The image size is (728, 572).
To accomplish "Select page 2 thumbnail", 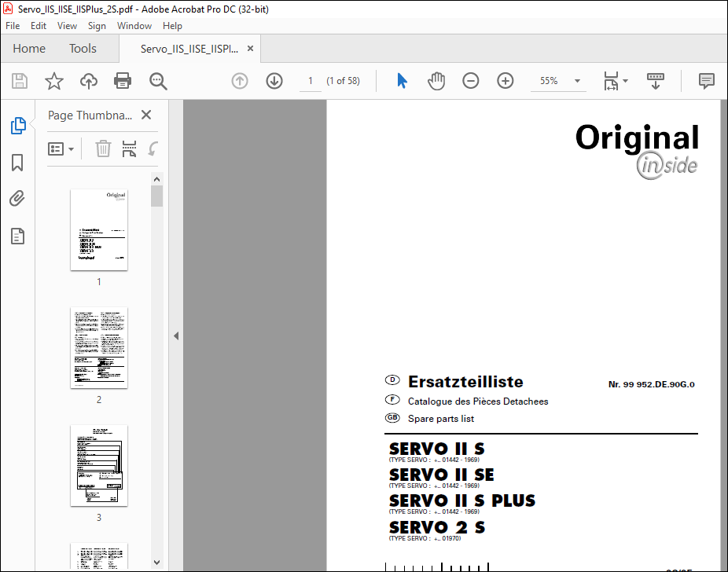I will point(99,348).
